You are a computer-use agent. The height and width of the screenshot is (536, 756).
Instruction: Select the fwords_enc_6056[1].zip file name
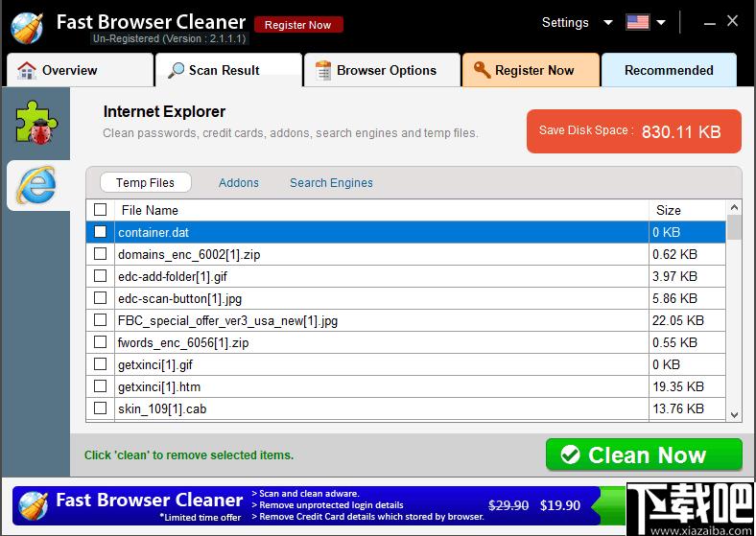point(183,342)
